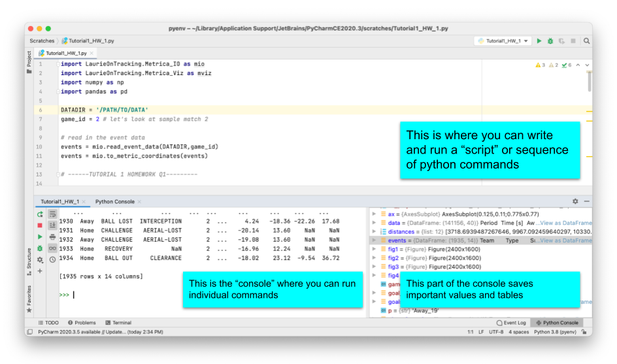Toggle soft-wrap in console output
The image size is (617, 364).
[52, 214]
